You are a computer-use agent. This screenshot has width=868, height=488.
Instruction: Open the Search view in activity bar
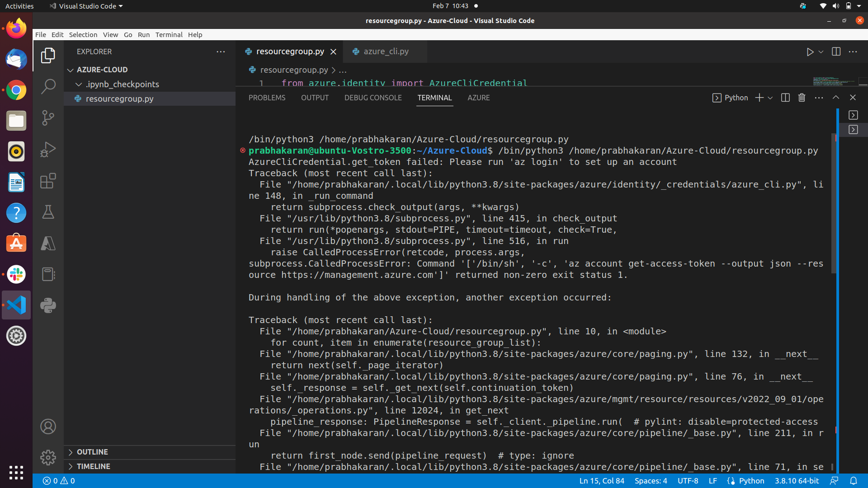48,86
